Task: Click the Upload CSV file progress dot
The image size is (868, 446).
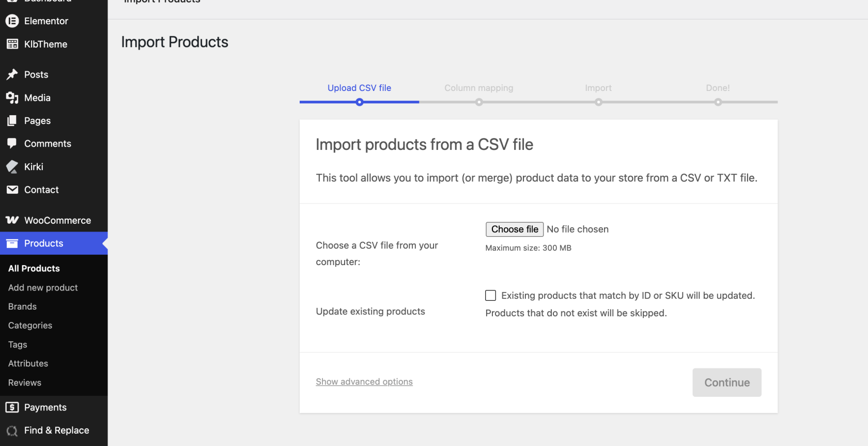Action: [360, 102]
